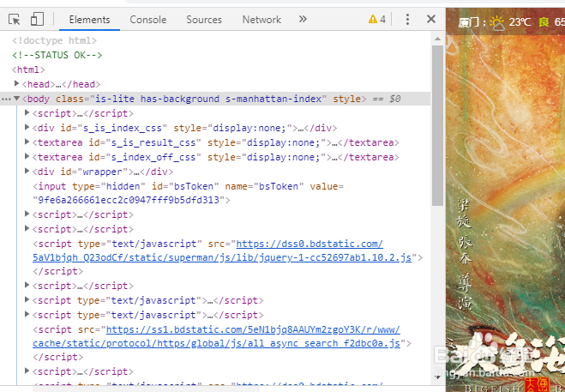This screenshot has width=565, height=392.
Task: Click the body row's three-dot actions gutter
Action: click(6, 99)
